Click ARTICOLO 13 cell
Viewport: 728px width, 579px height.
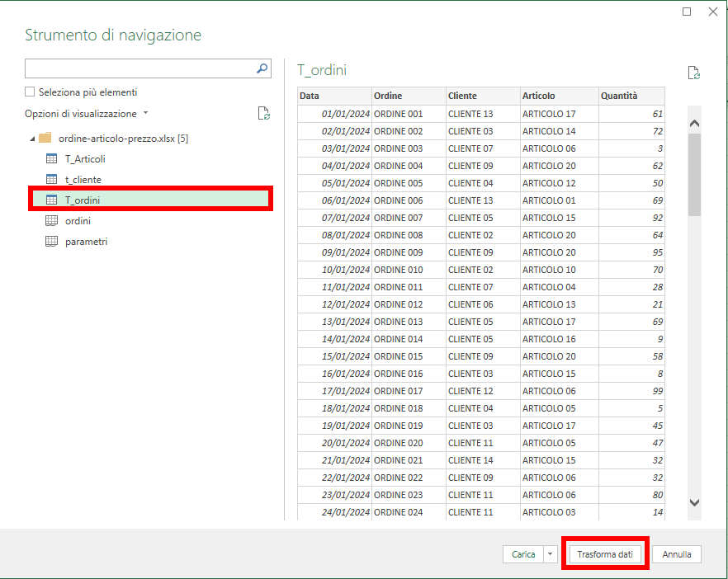point(560,304)
